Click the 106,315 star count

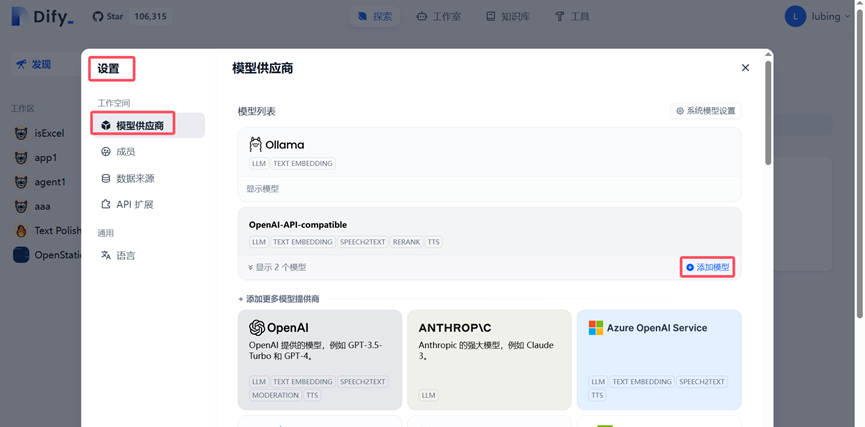(150, 17)
